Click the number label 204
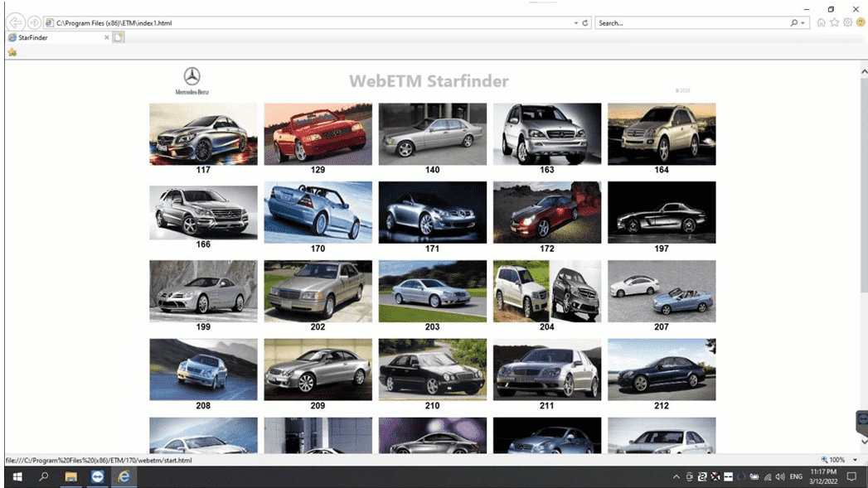Viewport: 868px width, 488px height. pos(547,327)
